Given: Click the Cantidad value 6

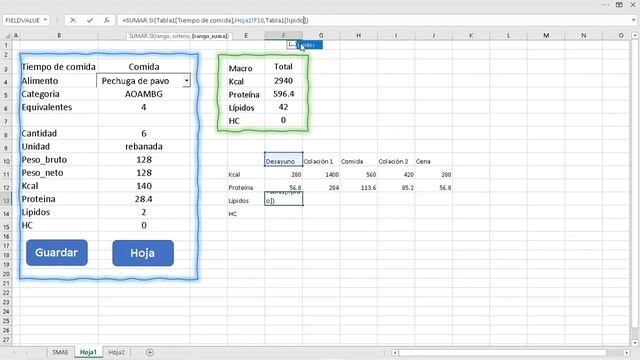Looking at the screenshot, I should click(x=144, y=133).
